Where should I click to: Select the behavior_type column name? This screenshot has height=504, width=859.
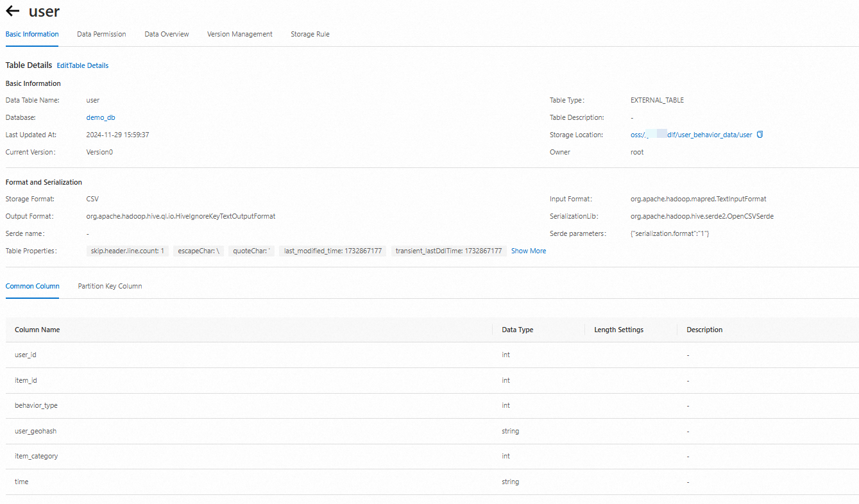pyautogui.click(x=36, y=405)
